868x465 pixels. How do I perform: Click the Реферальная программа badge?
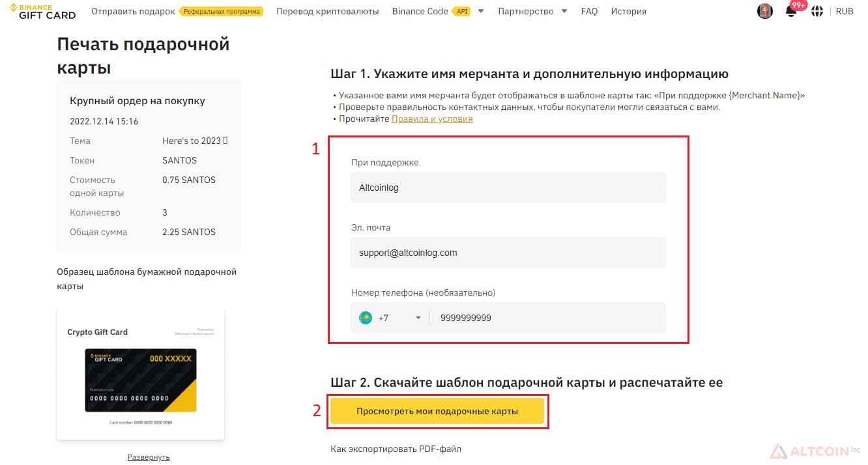point(222,11)
